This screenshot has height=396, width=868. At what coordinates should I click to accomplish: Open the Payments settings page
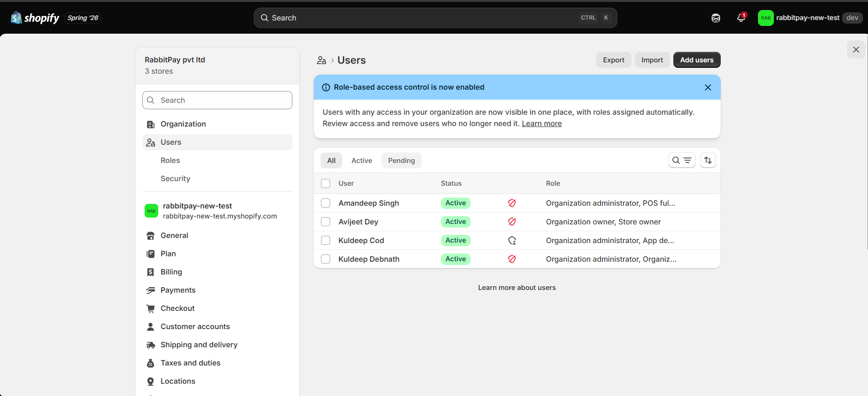(x=217, y=290)
